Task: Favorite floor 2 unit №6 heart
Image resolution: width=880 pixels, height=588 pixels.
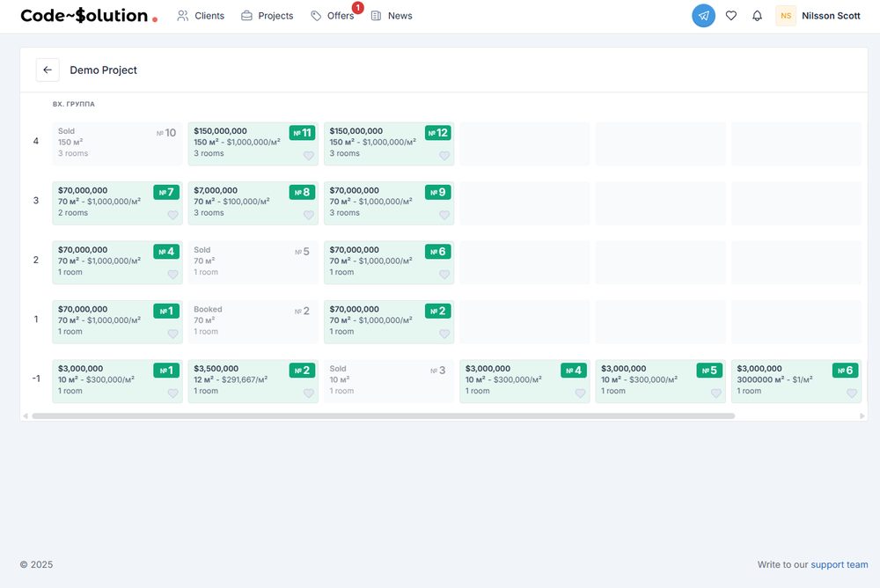Action: [x=444, y=275]
